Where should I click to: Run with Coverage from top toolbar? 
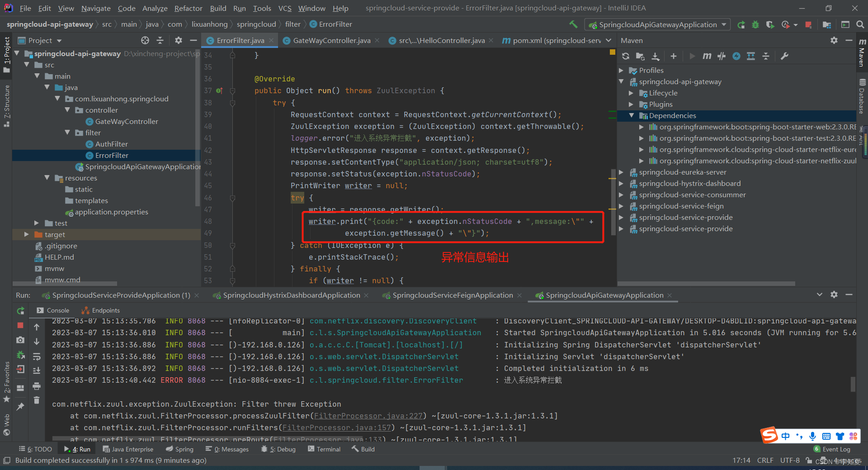[770, 25]
